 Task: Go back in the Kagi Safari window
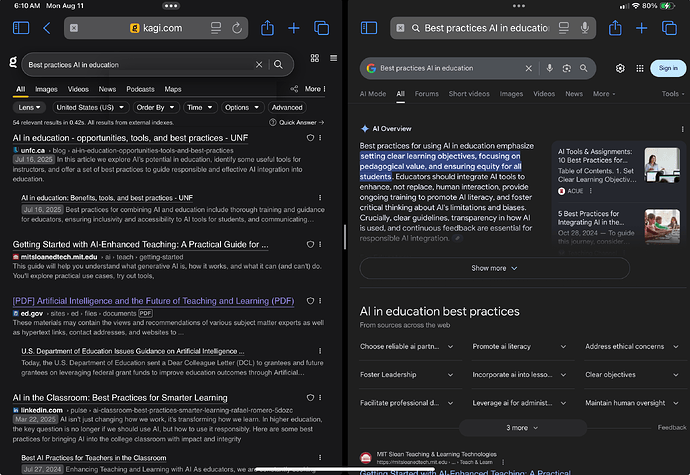click(x=47, y=28)
